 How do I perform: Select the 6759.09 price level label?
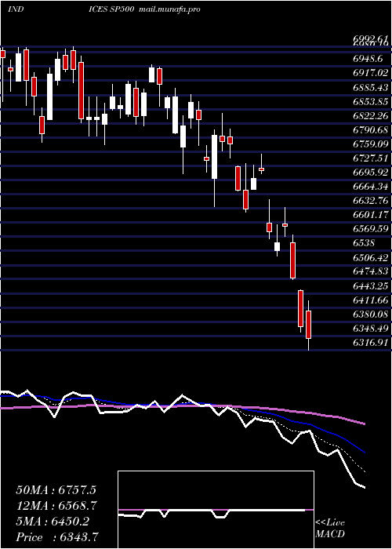(370, 144)
